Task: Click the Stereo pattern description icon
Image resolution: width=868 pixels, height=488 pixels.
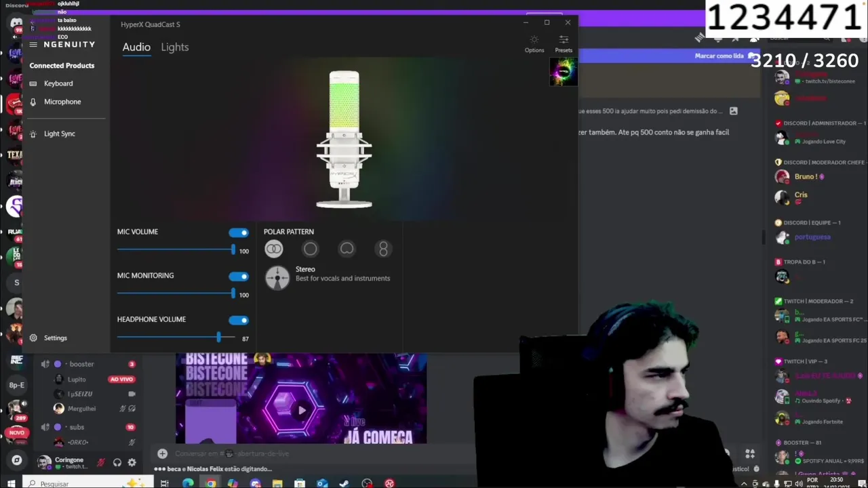Action: click(277, 278)
